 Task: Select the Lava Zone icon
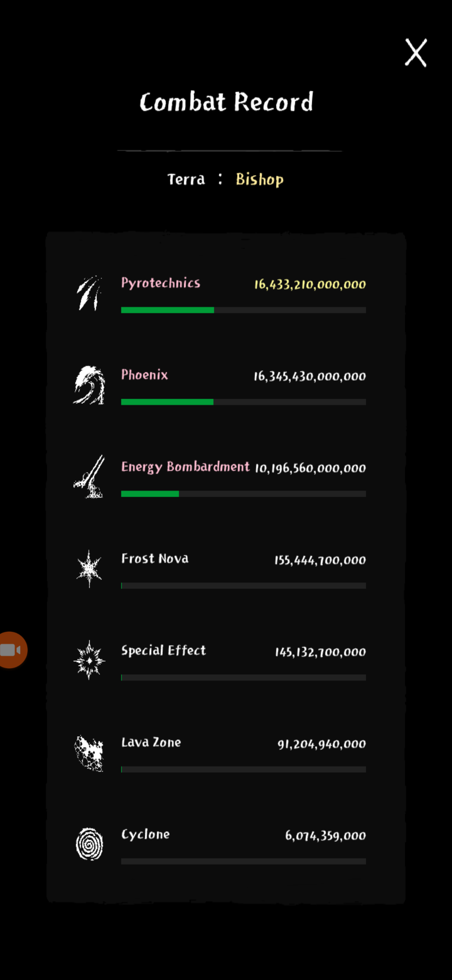click(x=89, y=753)
